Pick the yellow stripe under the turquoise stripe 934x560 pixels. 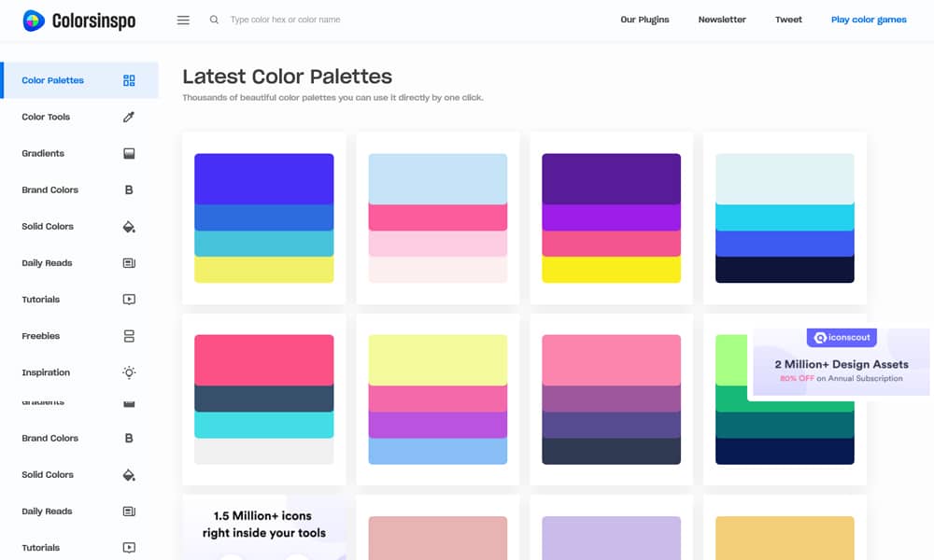(264, 270)
